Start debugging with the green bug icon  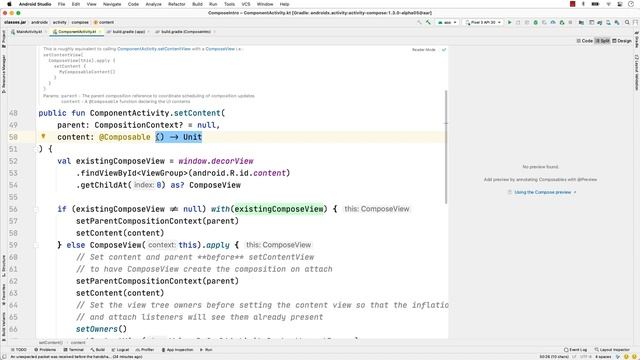coord(536,22)
